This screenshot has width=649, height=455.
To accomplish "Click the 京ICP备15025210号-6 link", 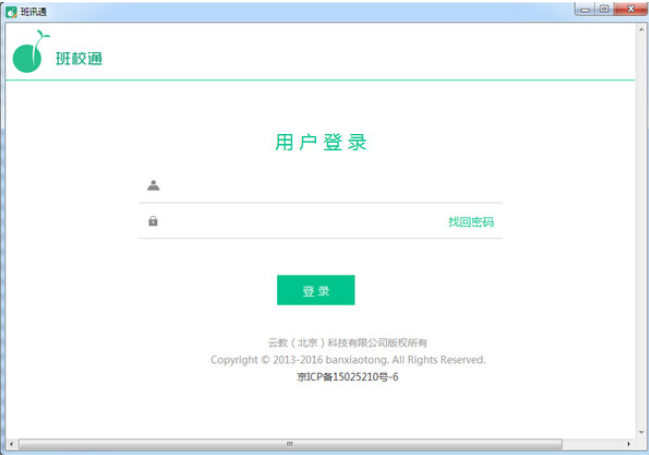I will point(347,377).
